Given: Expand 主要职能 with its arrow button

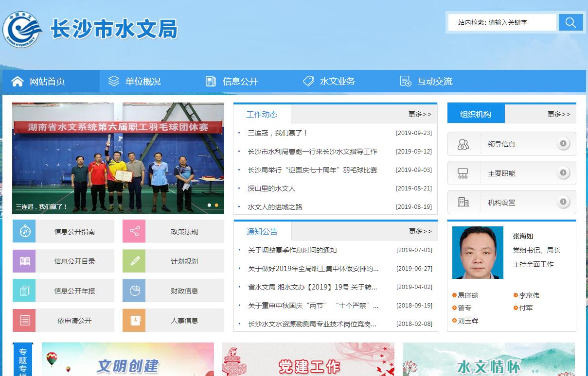Looking at the screenshot, I should pos(563,173).
